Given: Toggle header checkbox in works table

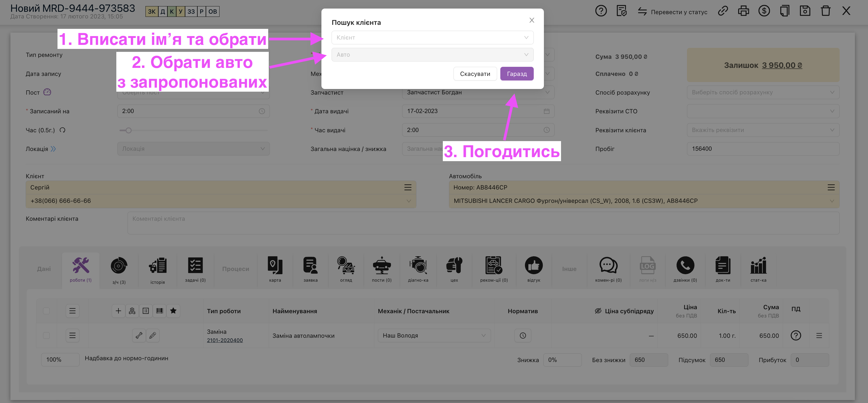Looking at the screenshot, I should 47,311.
